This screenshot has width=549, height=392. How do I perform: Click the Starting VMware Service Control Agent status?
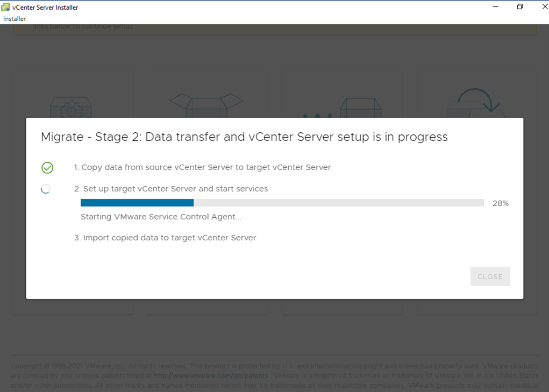pyautogui.click(x=161, y=217)
